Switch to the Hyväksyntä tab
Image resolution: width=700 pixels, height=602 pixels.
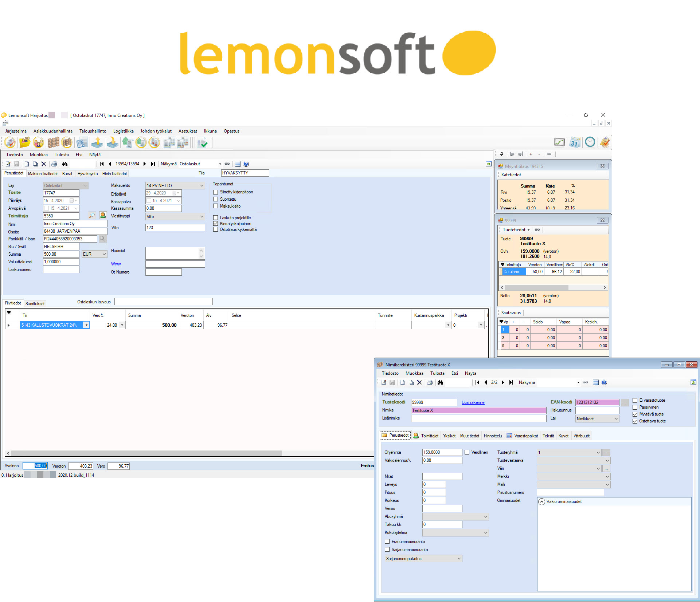tap(87, 174)
